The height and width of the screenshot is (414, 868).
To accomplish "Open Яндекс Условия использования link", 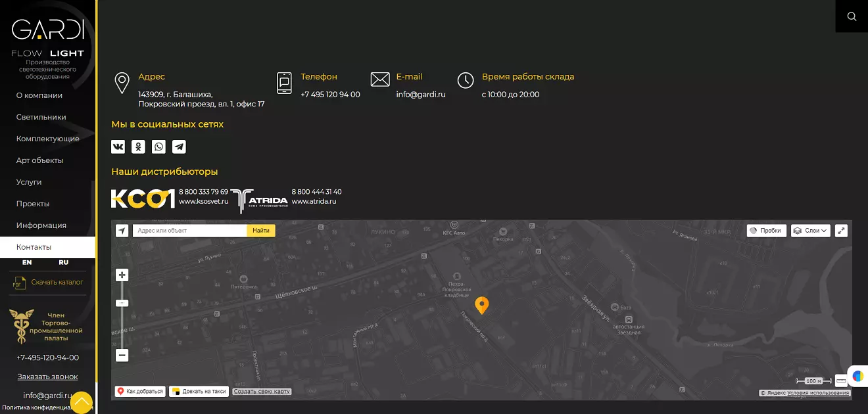I will (818, 393).
